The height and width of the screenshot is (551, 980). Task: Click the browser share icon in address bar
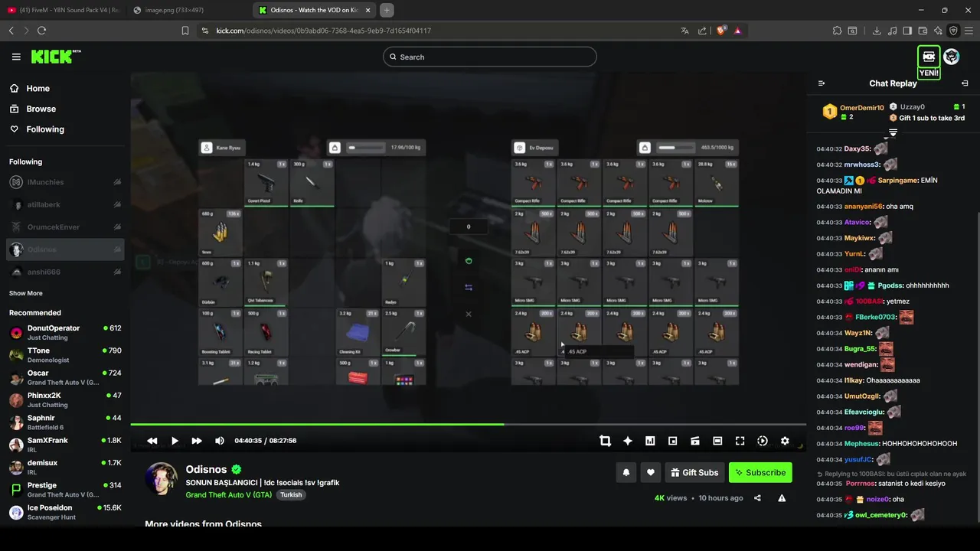tap(702, 31)
